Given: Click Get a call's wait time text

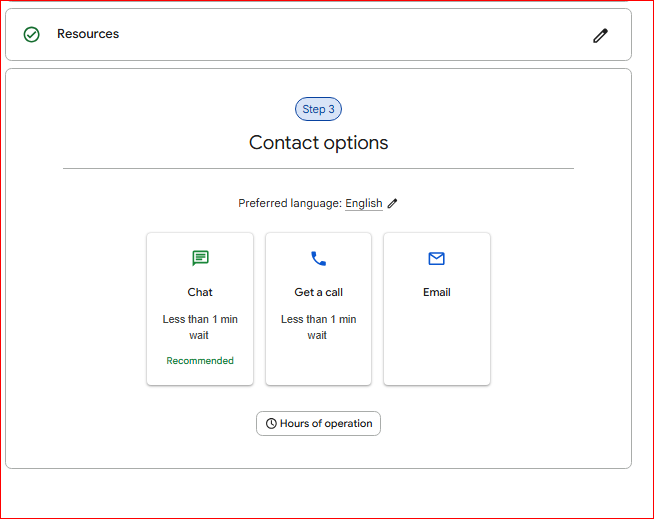Looking at the screenshot, I should coord(318,327).
